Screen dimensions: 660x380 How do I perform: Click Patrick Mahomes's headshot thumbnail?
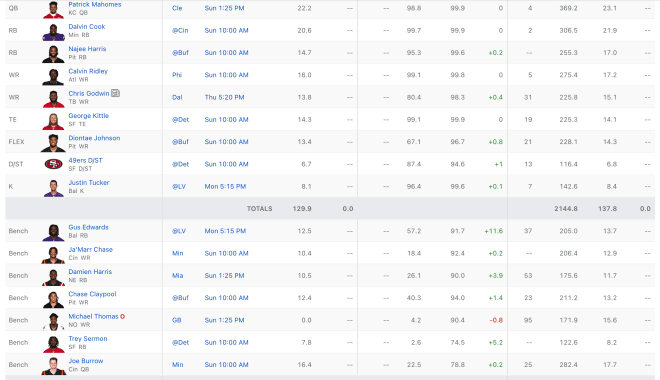point(53,10)
